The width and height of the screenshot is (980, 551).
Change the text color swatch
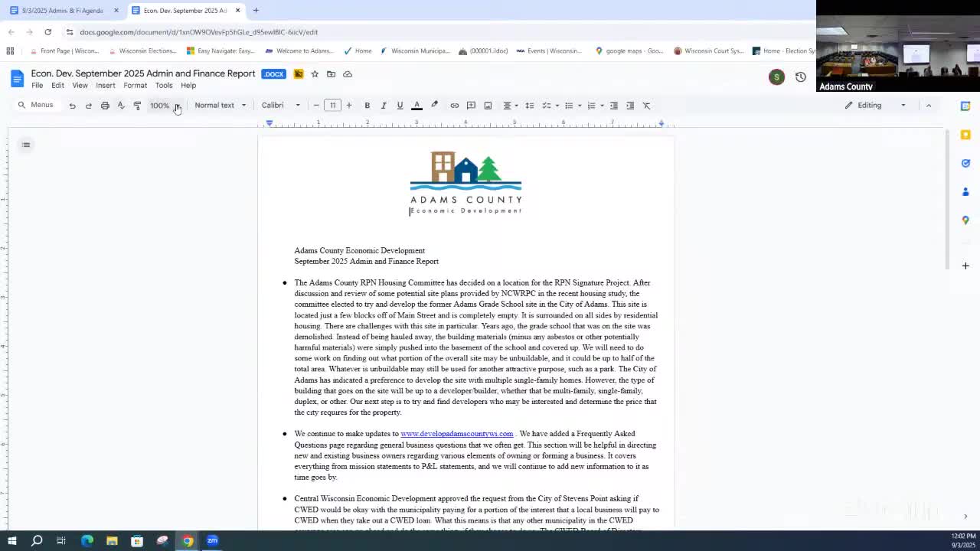416,105
